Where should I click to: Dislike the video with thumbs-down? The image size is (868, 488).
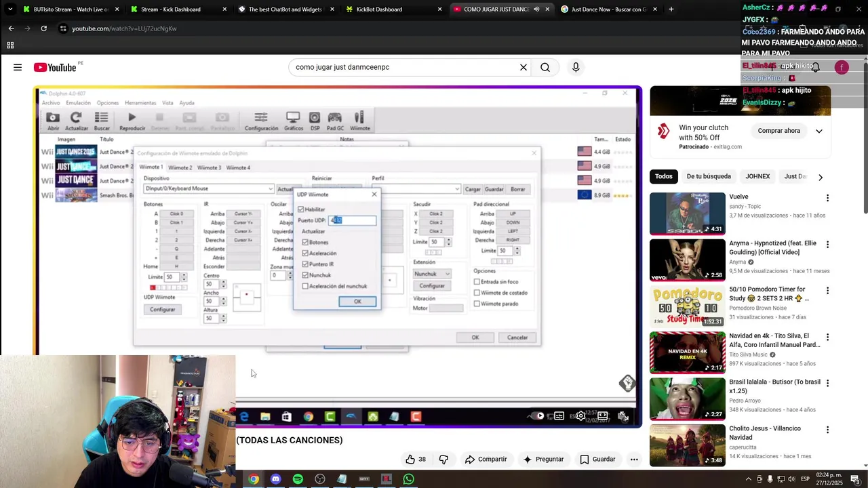click(x=443, y=460)
